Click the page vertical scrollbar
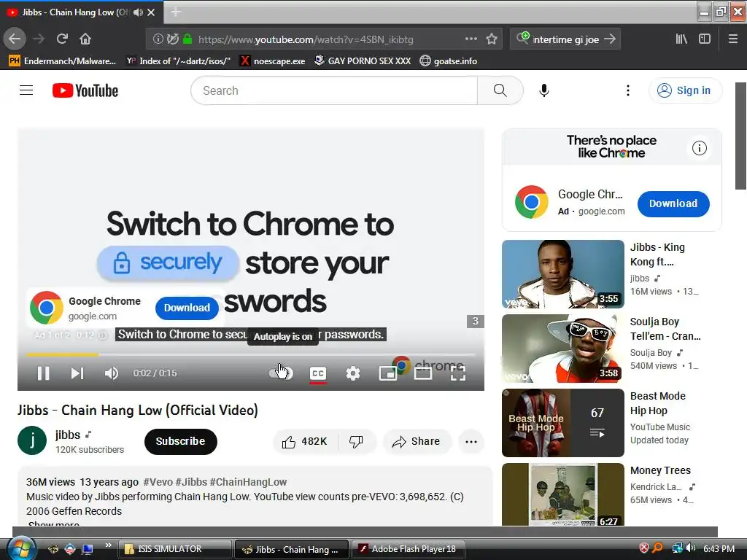The image size is (747, 560). point(741,136)
